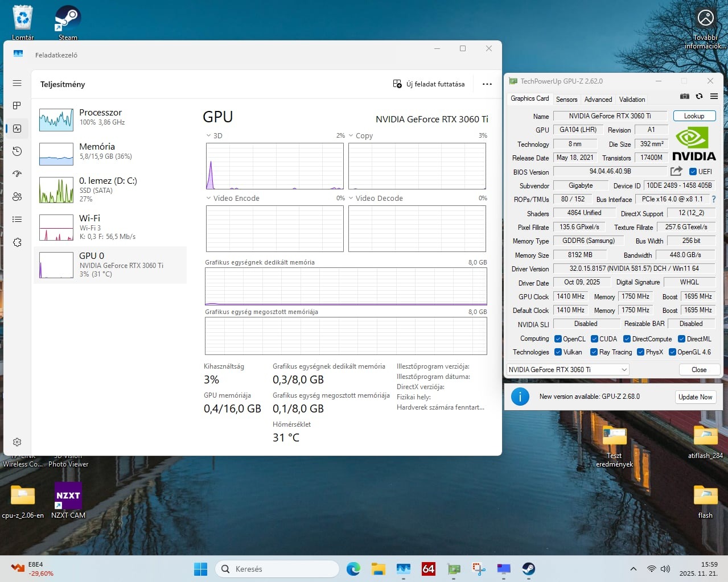Open Steam desktop shortcut

click(68, 23)
